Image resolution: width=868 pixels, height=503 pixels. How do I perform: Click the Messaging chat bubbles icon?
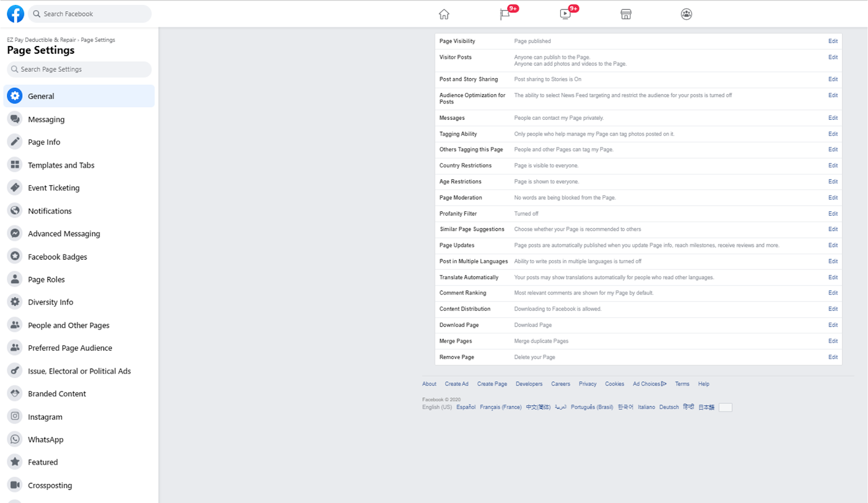pos(15,119)
